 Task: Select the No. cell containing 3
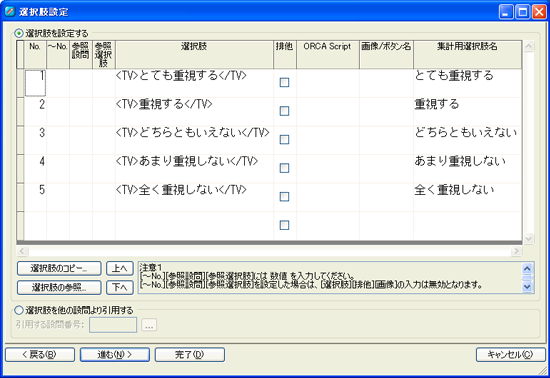(x=35, y=140)
